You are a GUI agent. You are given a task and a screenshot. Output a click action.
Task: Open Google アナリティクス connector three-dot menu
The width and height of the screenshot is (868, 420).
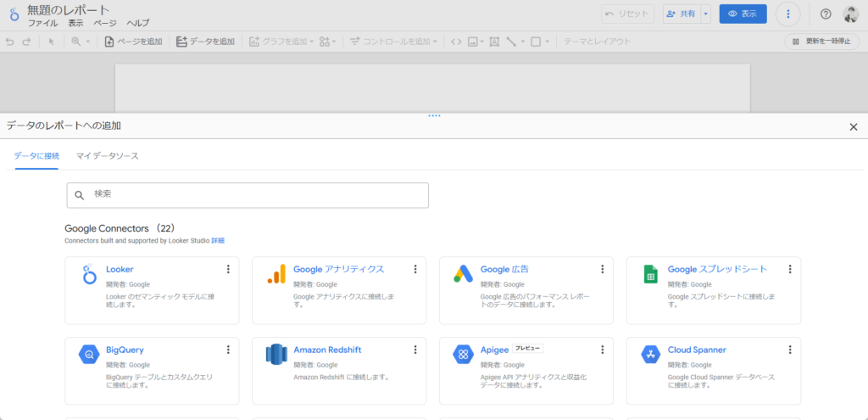(x=415, y=269)
